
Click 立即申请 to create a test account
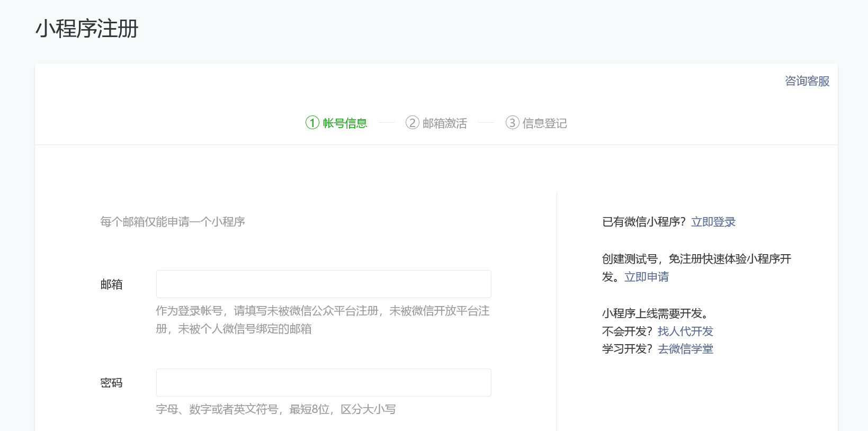coord(646,277)
